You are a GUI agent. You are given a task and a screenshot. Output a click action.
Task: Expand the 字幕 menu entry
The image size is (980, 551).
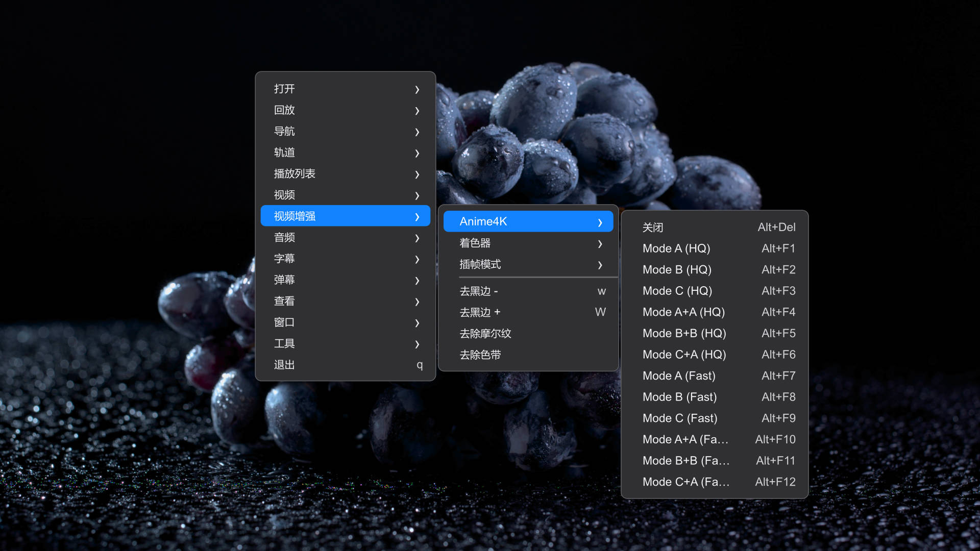point(346,259)
